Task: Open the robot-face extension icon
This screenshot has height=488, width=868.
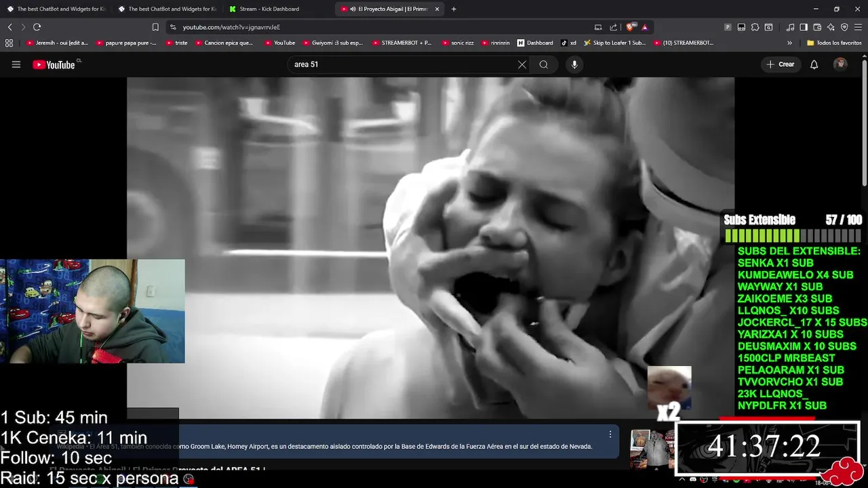Action: [741, 27]
